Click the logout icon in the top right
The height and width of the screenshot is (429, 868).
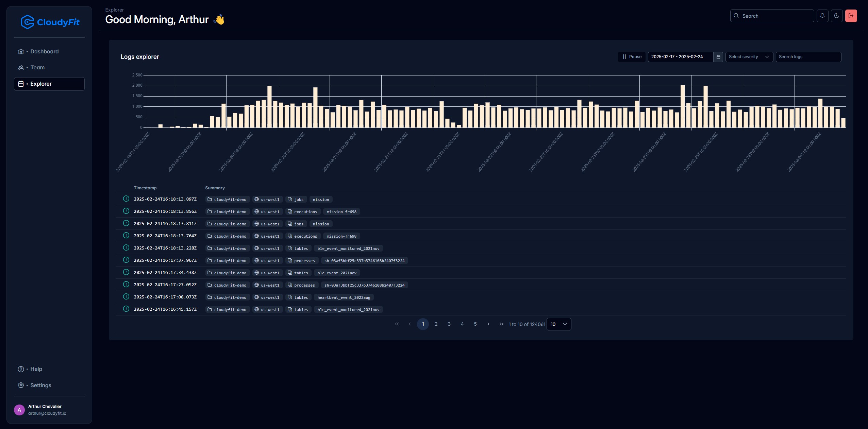851,16
